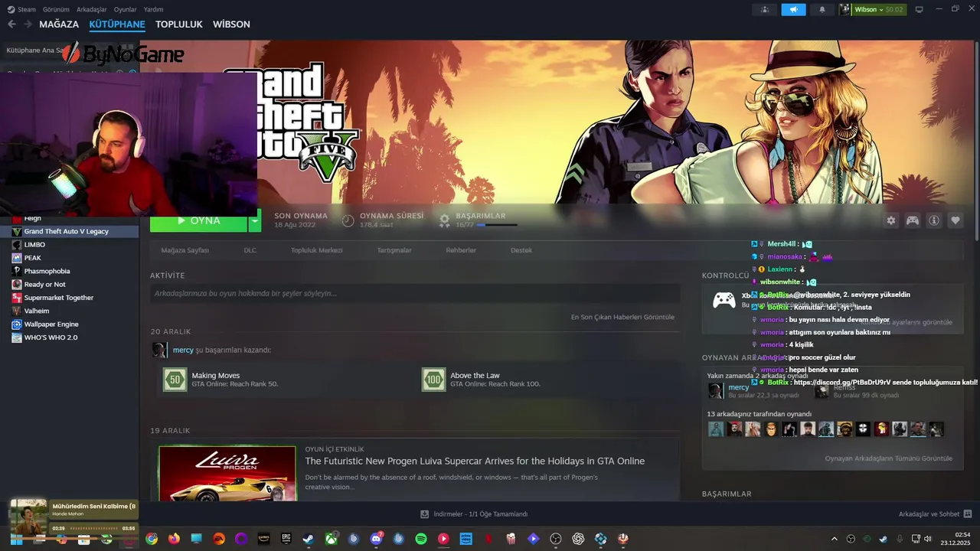
Task: Open the Arkadaşlar menu
Action: (x=92, y=10)
